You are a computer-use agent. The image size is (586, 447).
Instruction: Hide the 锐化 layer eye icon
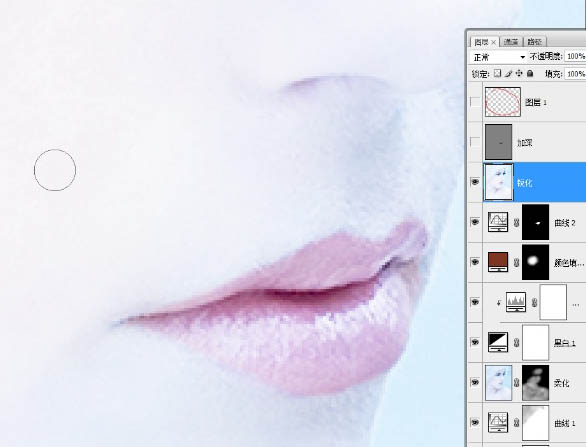click(x=475, y=182)
